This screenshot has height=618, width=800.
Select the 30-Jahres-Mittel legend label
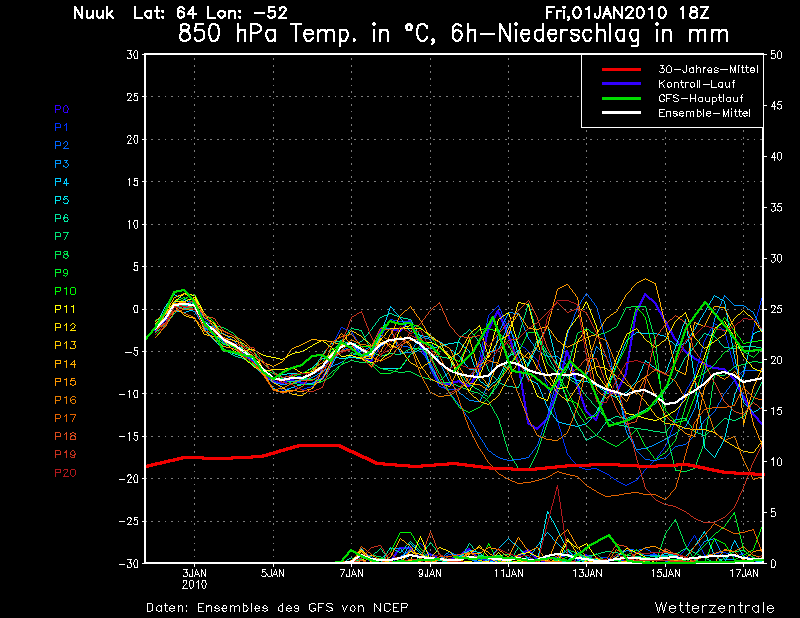(707, 69)
